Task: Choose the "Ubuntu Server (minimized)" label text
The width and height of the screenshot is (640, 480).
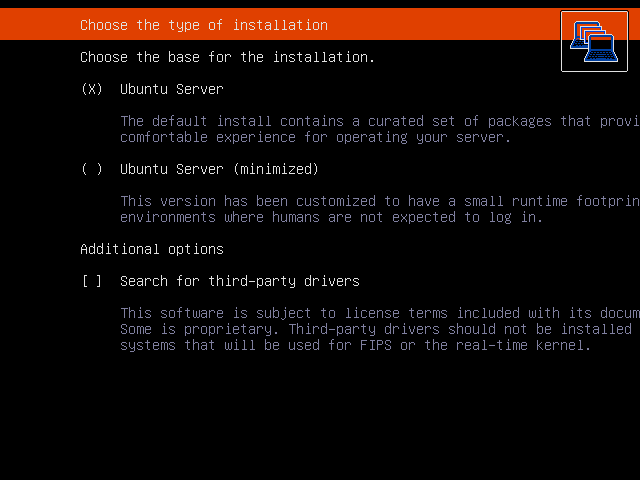Action: [x=219, y=169]
